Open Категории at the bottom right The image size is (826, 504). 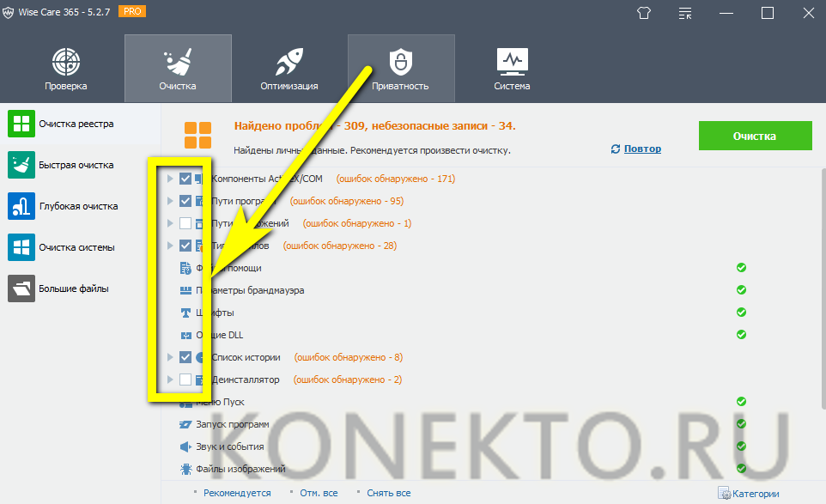749,494
